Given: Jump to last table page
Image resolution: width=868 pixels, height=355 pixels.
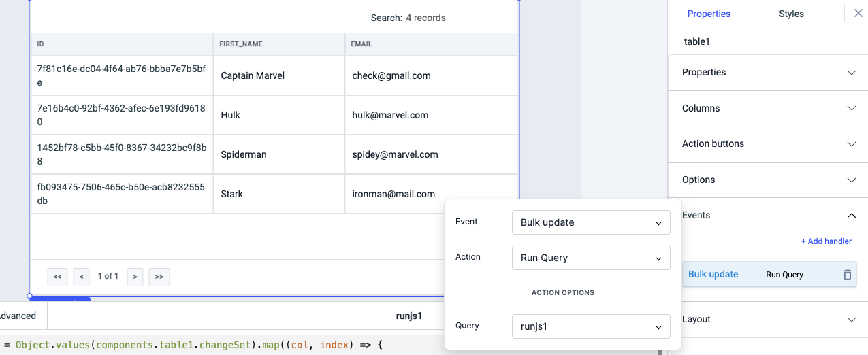Looking at the screenshot, I should pos(159,277).
